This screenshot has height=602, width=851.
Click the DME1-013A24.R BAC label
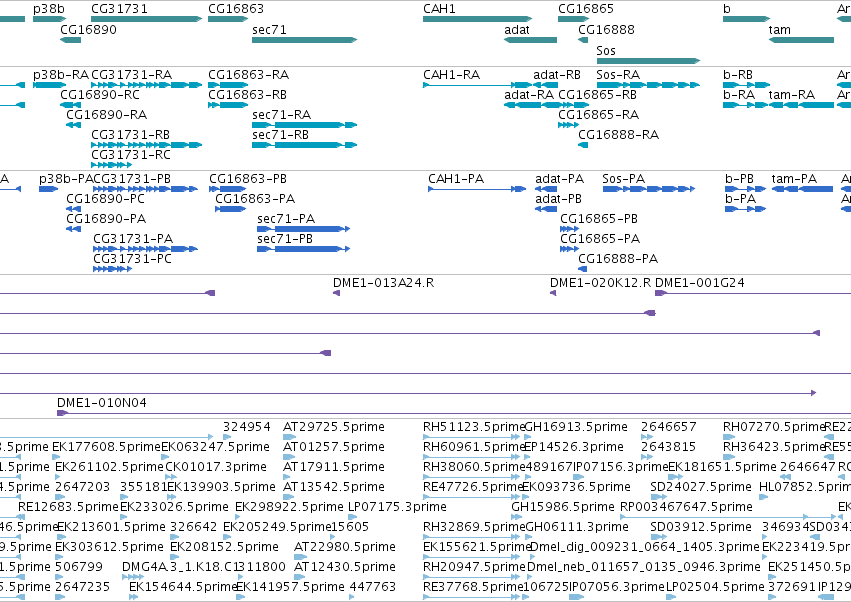(384, 283)
